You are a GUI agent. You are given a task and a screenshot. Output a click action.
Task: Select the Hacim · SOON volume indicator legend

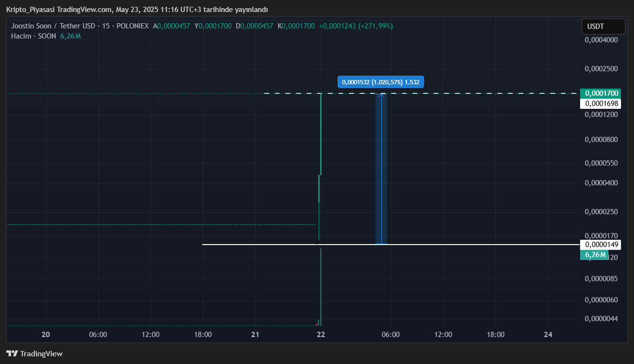(x=34, y=36)
